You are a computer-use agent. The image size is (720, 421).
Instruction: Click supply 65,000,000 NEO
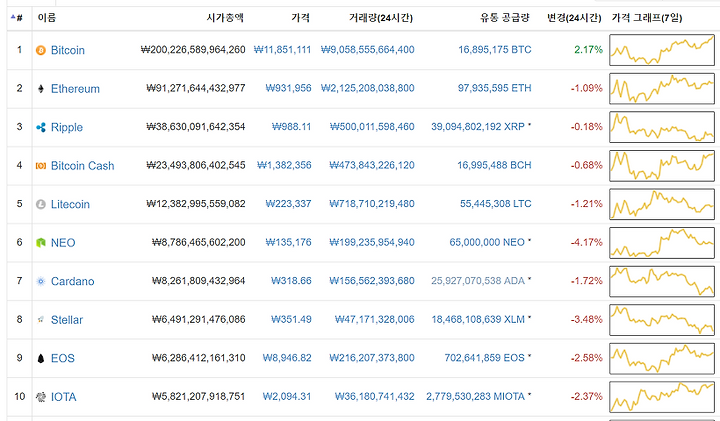tap(487, 242)
